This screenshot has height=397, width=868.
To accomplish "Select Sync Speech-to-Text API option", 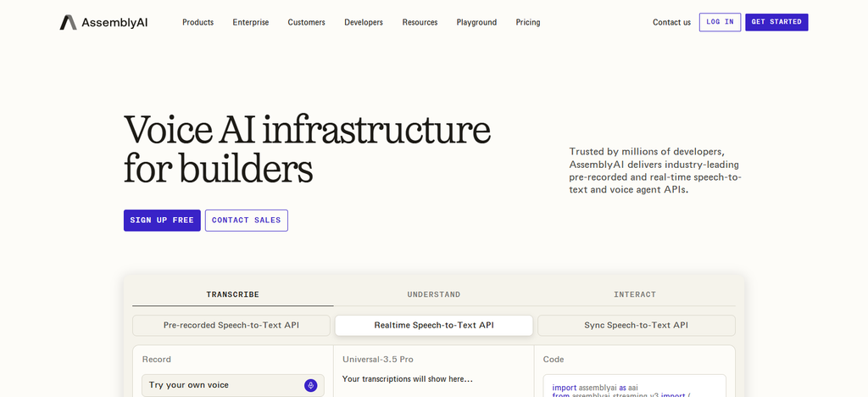I will (x=636, y=326).
